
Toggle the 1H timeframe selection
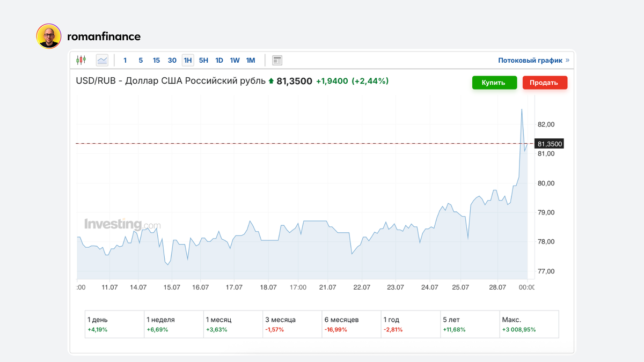(x=187, y=60)
